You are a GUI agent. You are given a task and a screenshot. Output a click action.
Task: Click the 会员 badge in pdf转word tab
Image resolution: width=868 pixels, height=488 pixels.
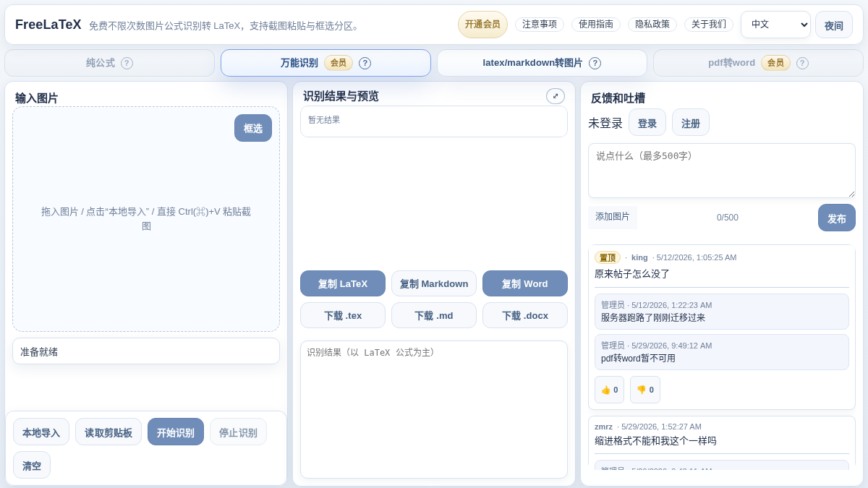[775, 63]
